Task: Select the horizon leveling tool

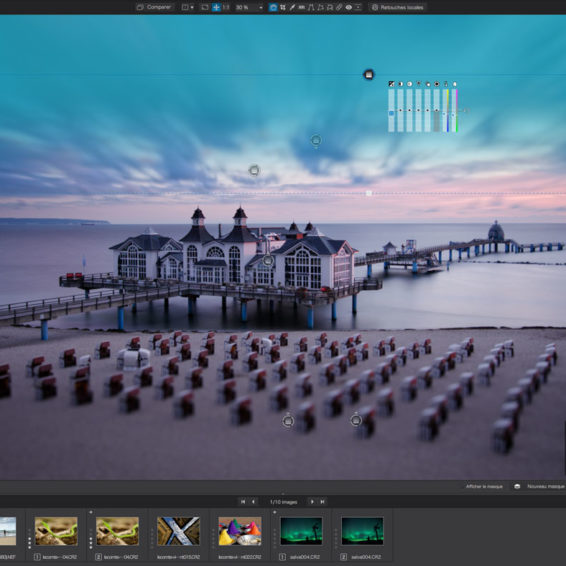Action: (x=301, y=7)
